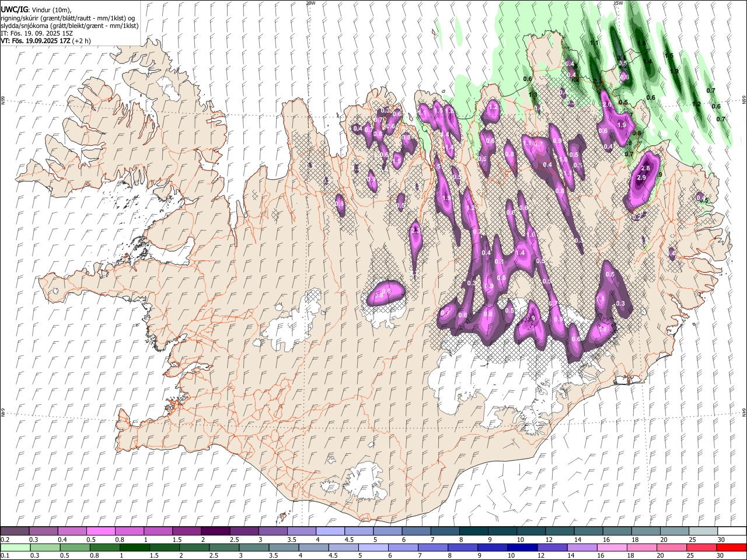Pick the bright red 30 swatch, lower legend
The image size is (747, 560).
click(730, 547)
